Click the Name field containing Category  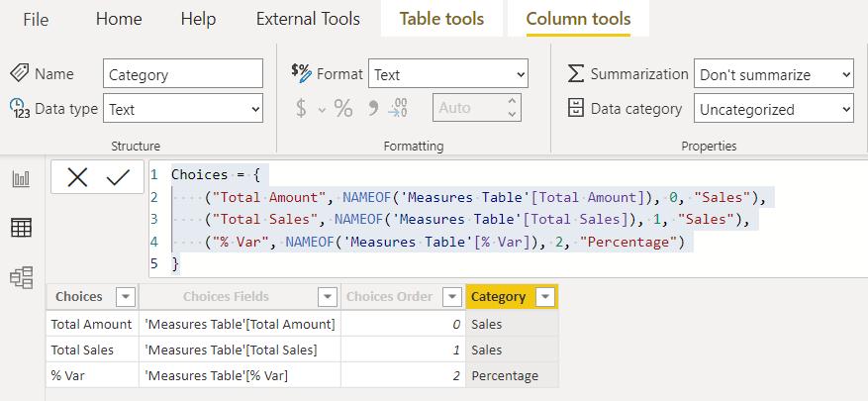[183, 73]
